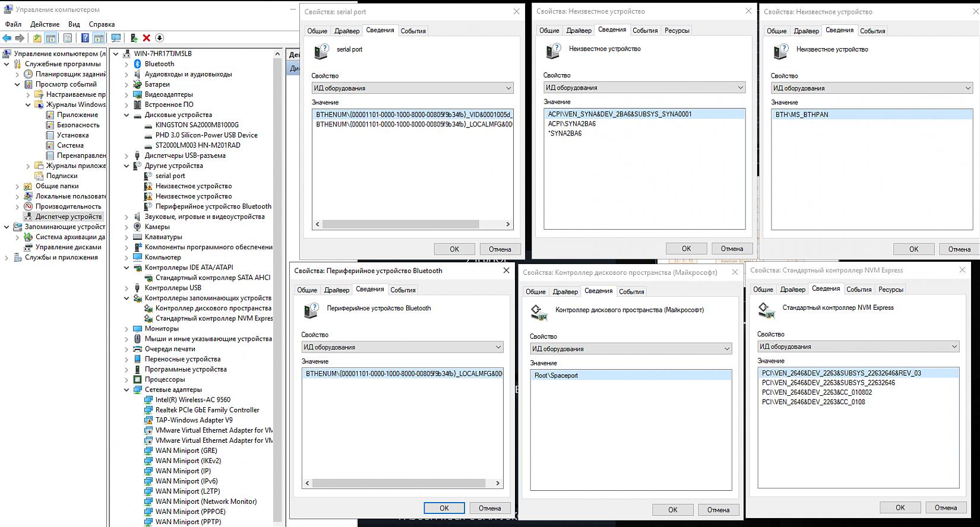Click the Bluetooth category icon in device tree

137,64
